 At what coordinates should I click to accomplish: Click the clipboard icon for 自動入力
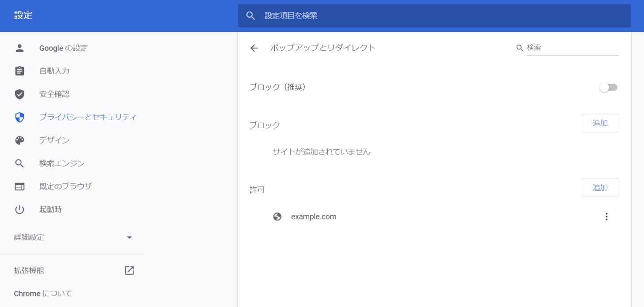coord(19,71)
